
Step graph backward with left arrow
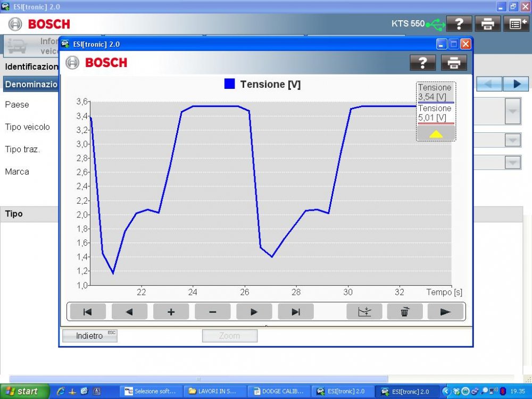[129, 312]
